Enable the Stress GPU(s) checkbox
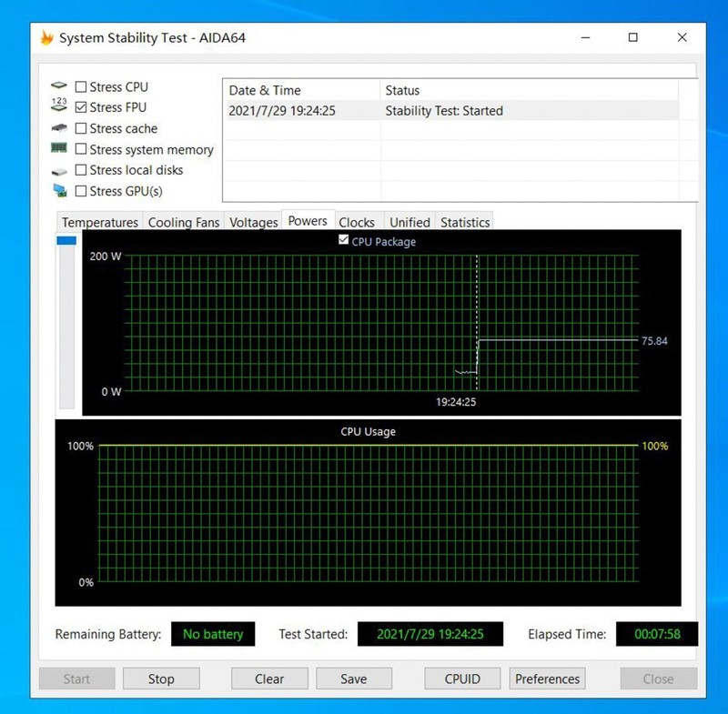This screenshot has width=728, height=714. (x=81, y=191)
